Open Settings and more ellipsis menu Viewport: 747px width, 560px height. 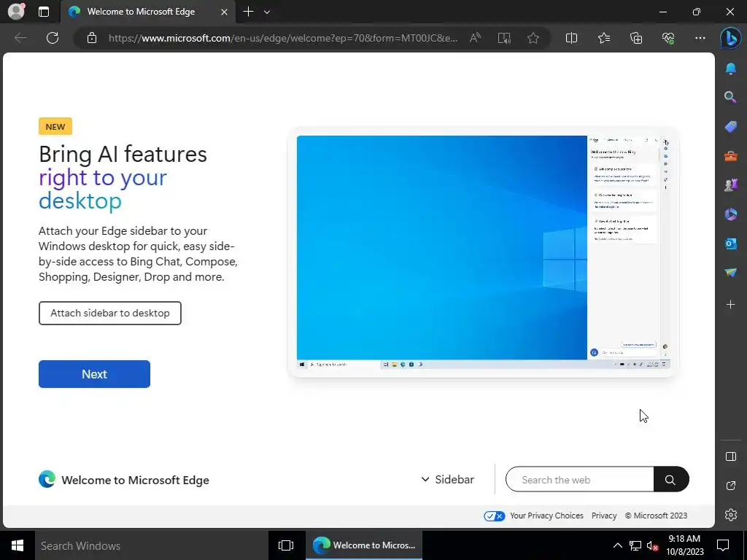click(x=700, y=38)
